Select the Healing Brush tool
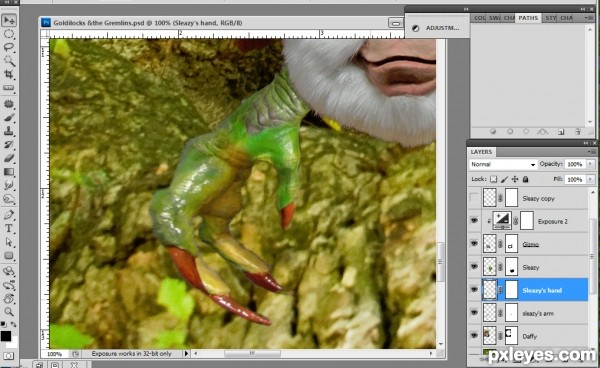 click(x=9, y=104)
